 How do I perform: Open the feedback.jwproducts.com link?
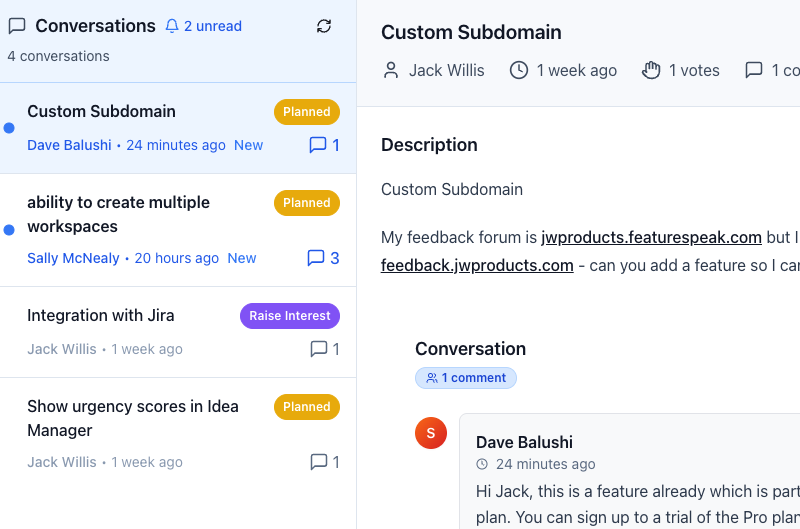477,265
